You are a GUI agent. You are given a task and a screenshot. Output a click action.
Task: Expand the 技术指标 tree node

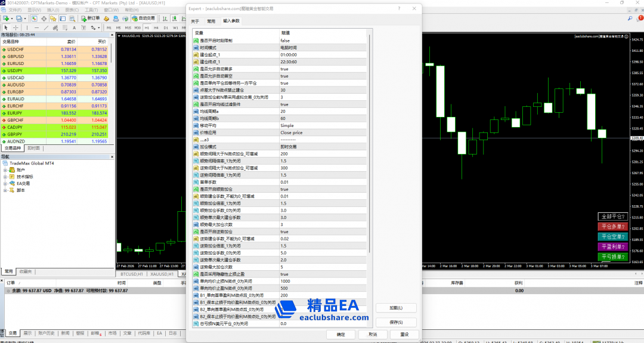5,177
